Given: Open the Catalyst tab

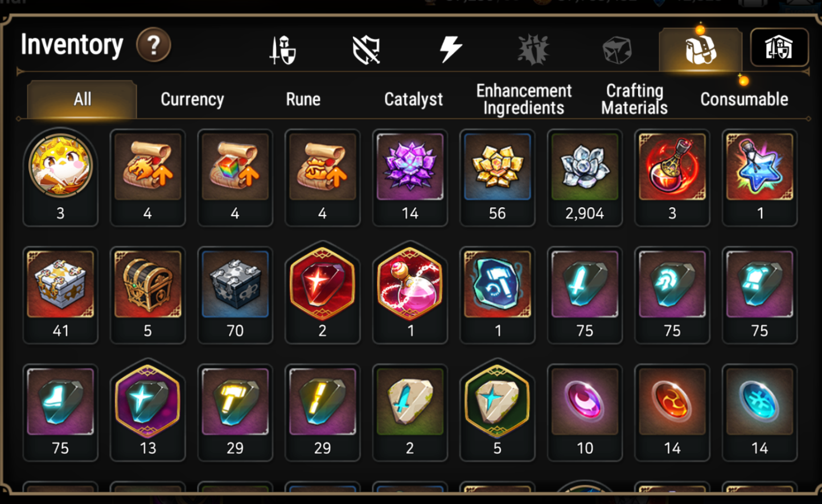Looking at the screenshot, I should pyautogui.click(x=413, y=100).
